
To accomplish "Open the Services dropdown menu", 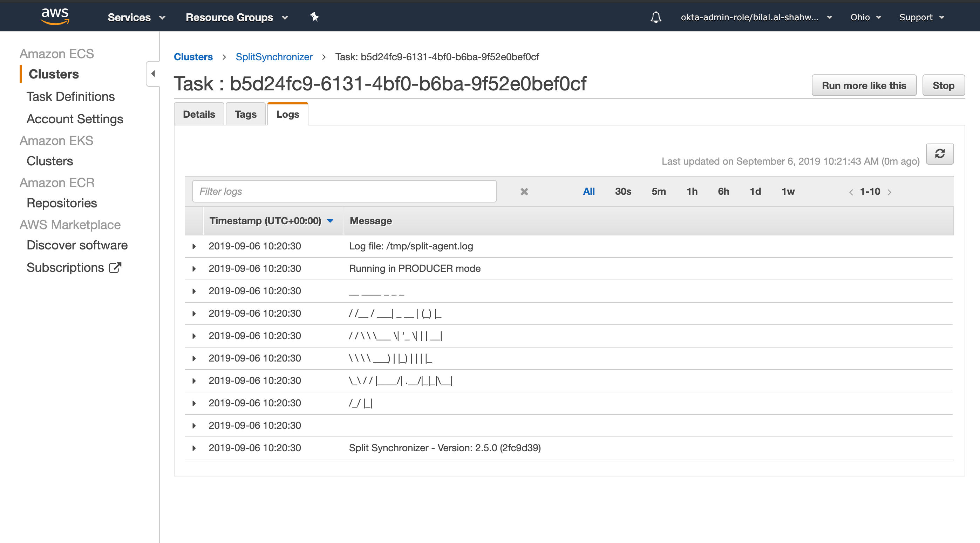I will tap(136, 18).
